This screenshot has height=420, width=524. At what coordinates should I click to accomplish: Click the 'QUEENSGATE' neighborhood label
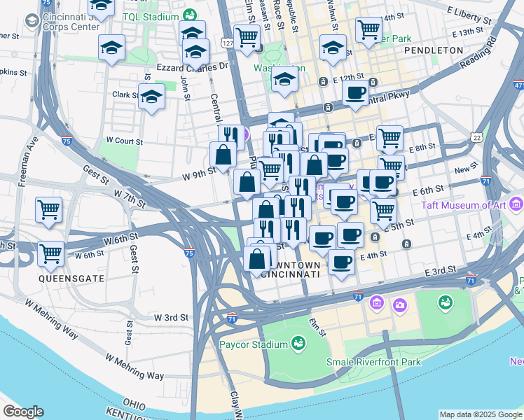click(71, 279)
